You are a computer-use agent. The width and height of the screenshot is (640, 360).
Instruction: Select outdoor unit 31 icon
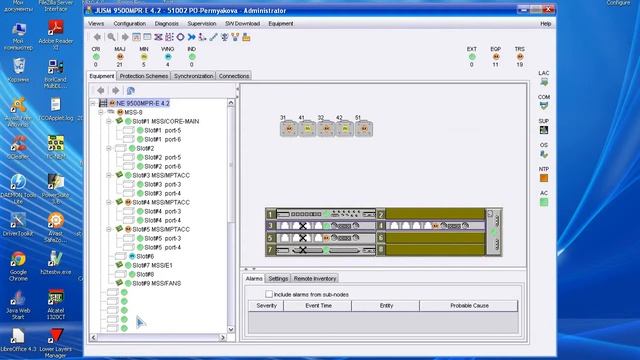tap(289, 128)
